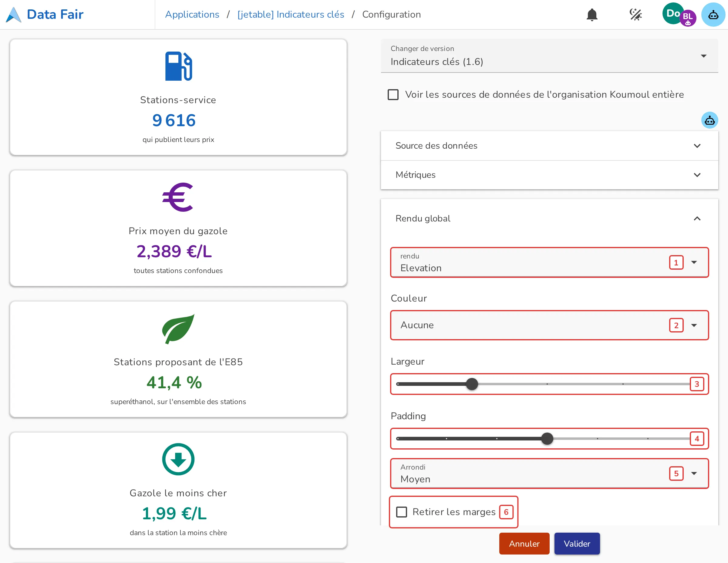Click the purple BL user avatar
The height and width of the screenshot is (563, 728).
coord(688,18)
